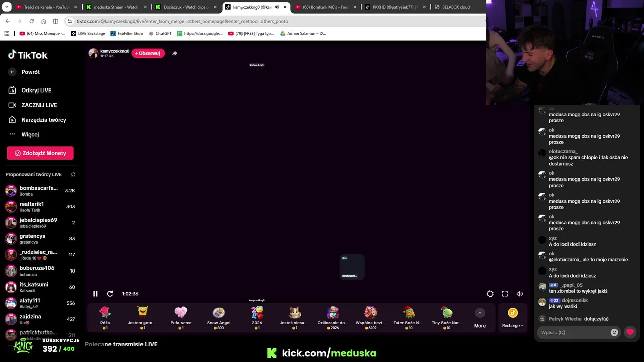Open the LIVE Backstage bookmark
Image resolution: width=644 pixels, height=362 pixels.
click(x=88, y=34)
